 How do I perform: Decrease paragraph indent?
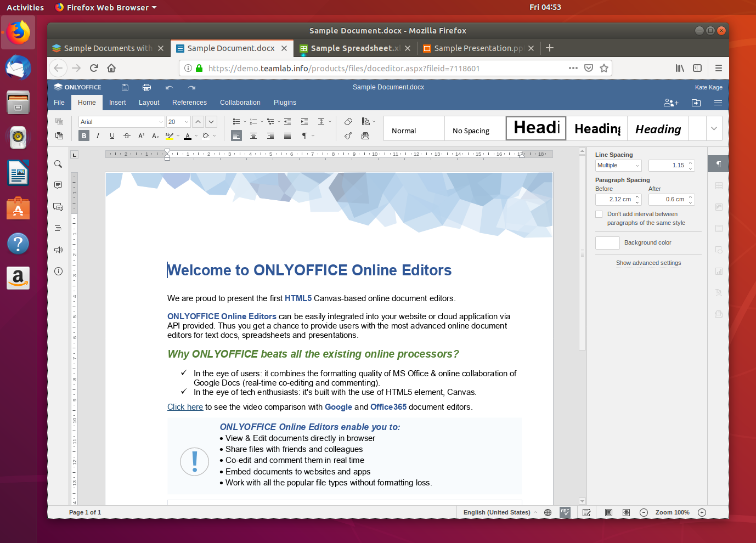tap(287, 121)
